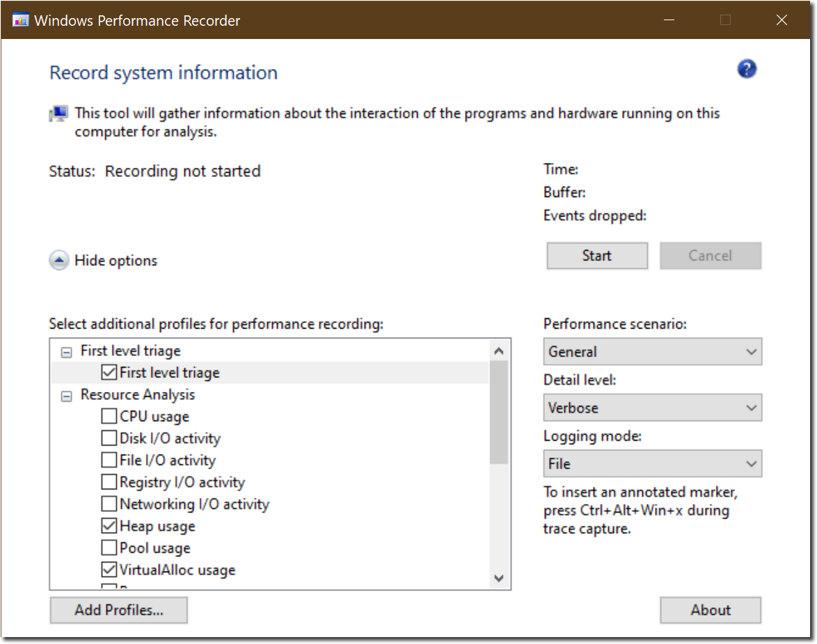Click the Hide options arrow icon
This screenshot has width=817, height=644.
pyautogui.click(x=59, y=261)
